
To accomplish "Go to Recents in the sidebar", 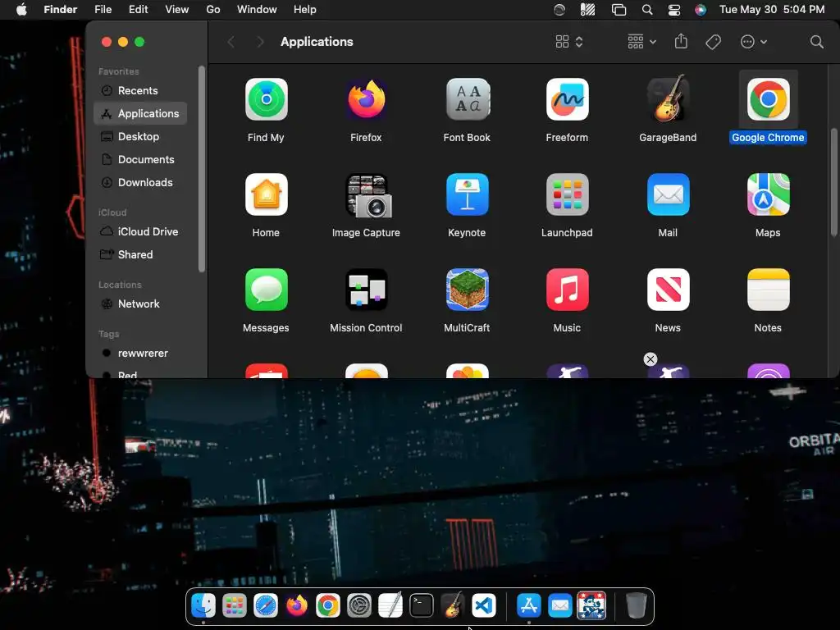I will pyautogui.click(x=140, y=90).
